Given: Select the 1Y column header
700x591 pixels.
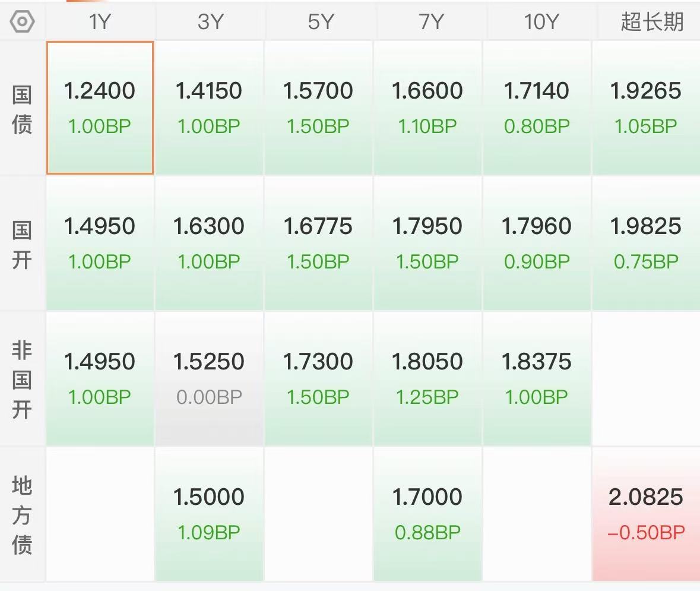Looking at the screenshot, I should click(x=100, y=21).
